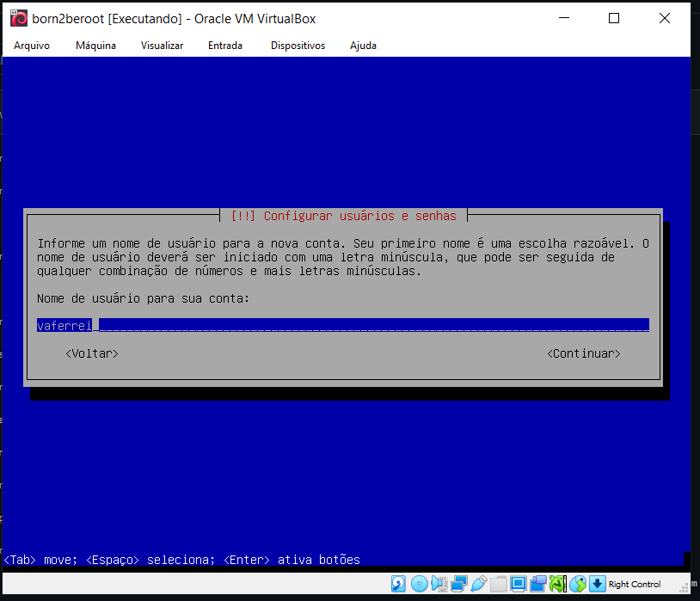The image size is (700, 601).
Task: Click the hard disk activity indicator icon
Action: [x=398, y=584]
